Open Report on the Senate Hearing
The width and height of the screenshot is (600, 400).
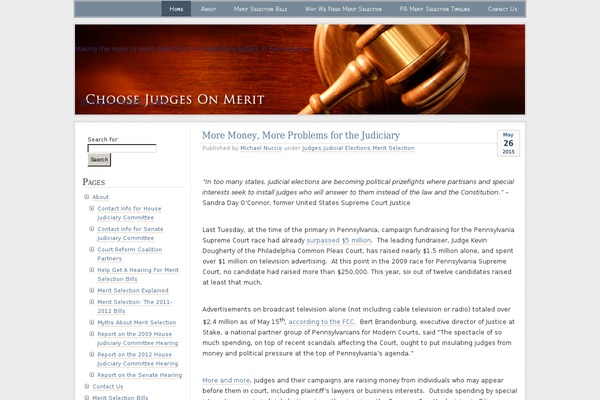pos(140,375)
